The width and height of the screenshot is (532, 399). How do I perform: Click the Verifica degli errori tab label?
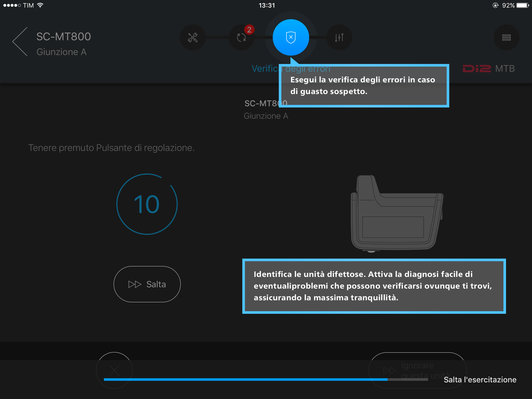265,69
